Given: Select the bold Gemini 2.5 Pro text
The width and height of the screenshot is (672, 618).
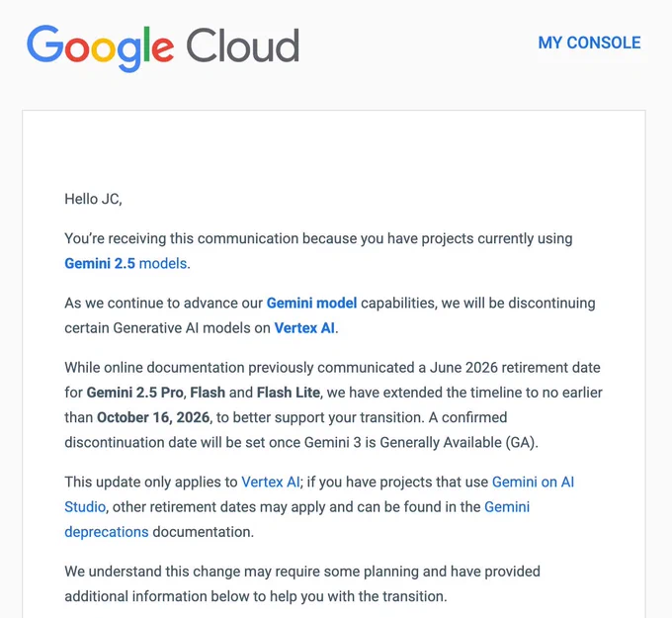Looking at the screenshot, I should click(135, 393).
